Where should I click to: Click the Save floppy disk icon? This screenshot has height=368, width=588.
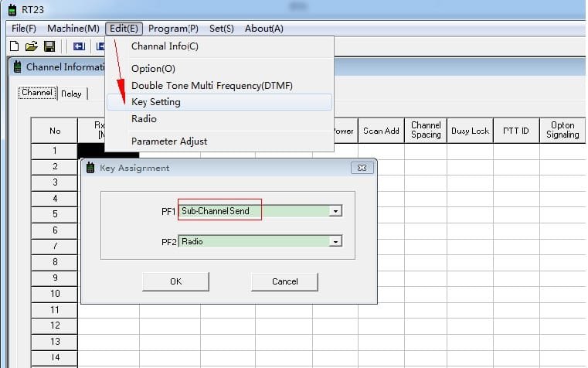coord(49,46)
